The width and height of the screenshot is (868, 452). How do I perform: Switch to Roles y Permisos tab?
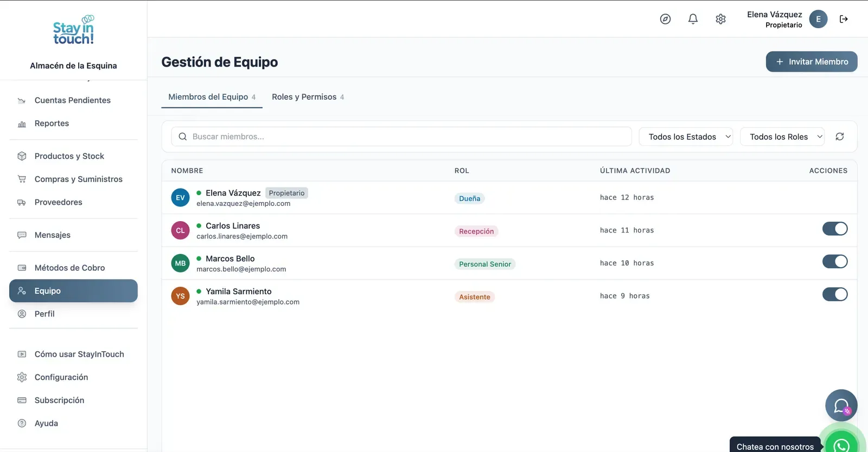point(308,97)
